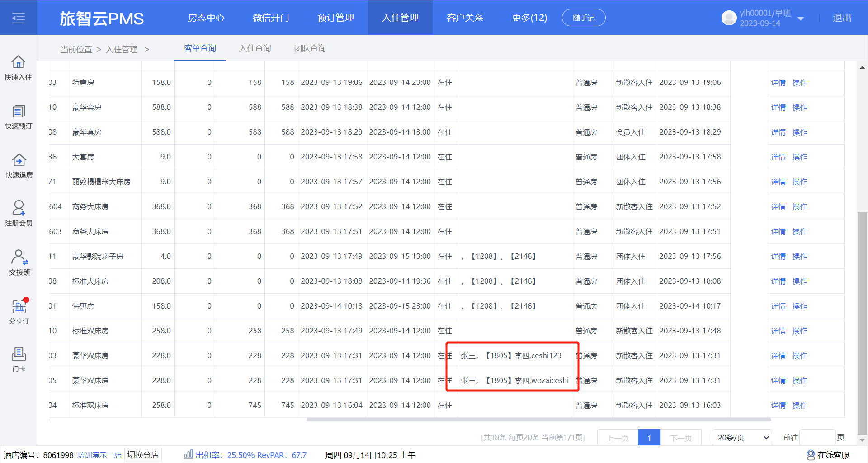Open 操作 for the 标准大床房 row
The height and width of the screenshot is (463, 868).
tap(799, 281)
